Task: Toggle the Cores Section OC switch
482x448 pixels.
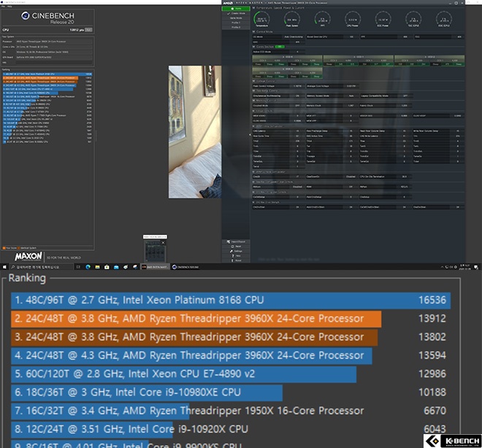Action: click(x=280, y=47)
